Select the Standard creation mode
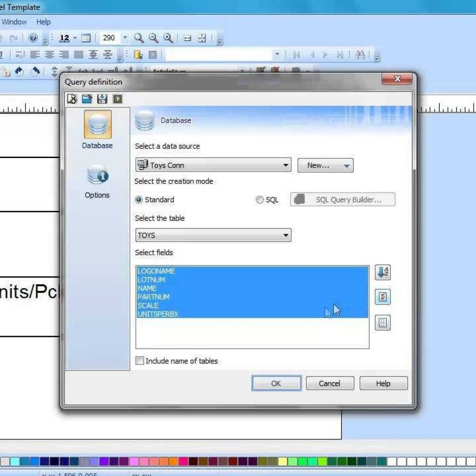 pos(139,199)
